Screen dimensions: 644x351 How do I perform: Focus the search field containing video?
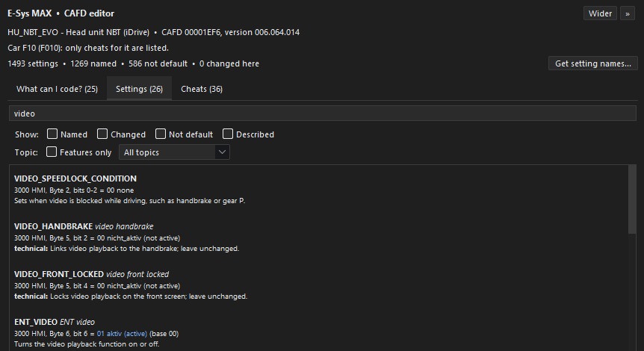pos(323,114)
